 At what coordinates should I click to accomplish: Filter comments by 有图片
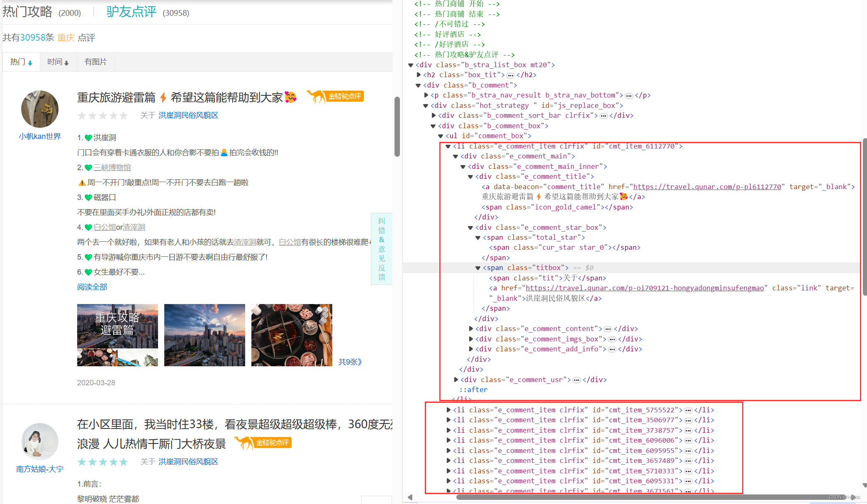point(95,62)
